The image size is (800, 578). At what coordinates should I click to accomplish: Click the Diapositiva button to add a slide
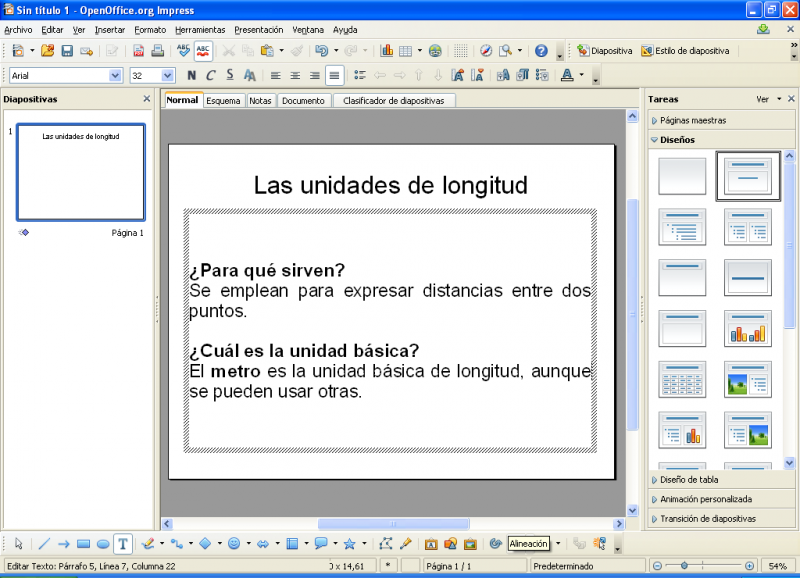[x=605, y=51]
